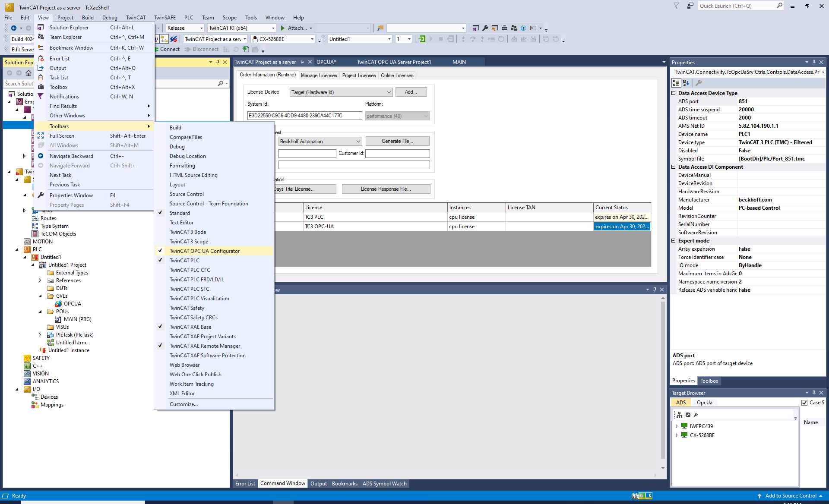829x504 pixels.
Task: Click Categorized view icon in Properties
Action: coord(676,83)
